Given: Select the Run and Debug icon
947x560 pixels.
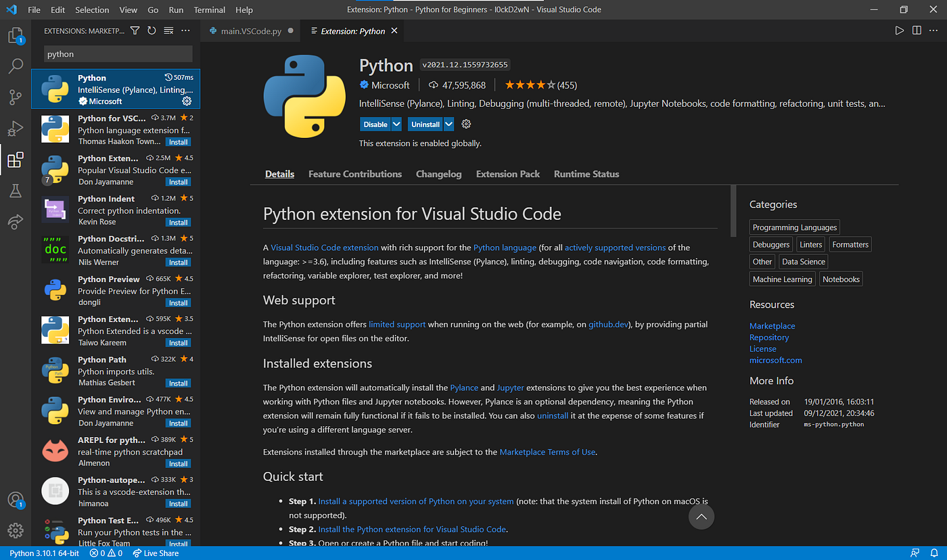Looking at the screenshot, I should (x=15, y=129).
